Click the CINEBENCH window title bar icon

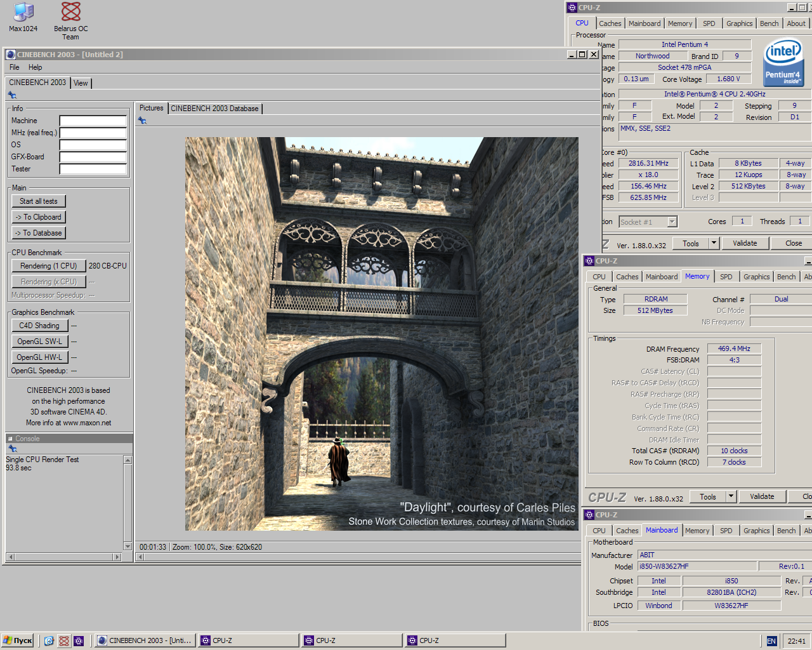(x=11, y=55)
